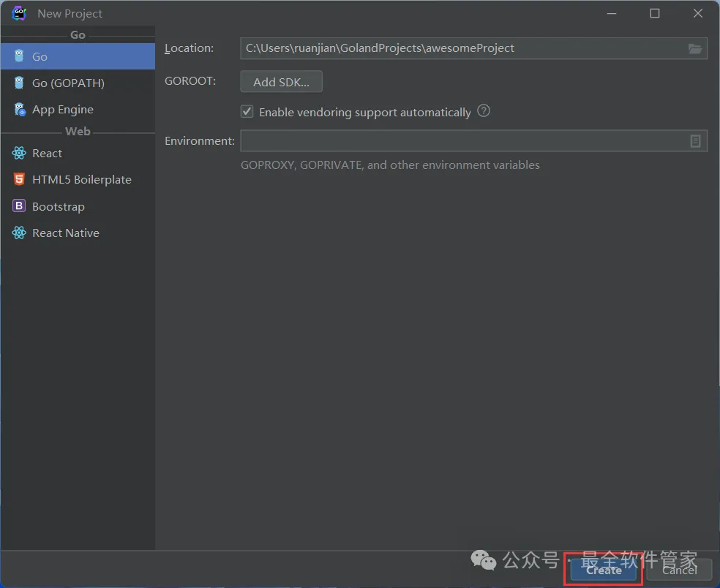Viewport: 720px width, 588px height.
Task: Browse for location via folder icon
Action: point(695,48)
